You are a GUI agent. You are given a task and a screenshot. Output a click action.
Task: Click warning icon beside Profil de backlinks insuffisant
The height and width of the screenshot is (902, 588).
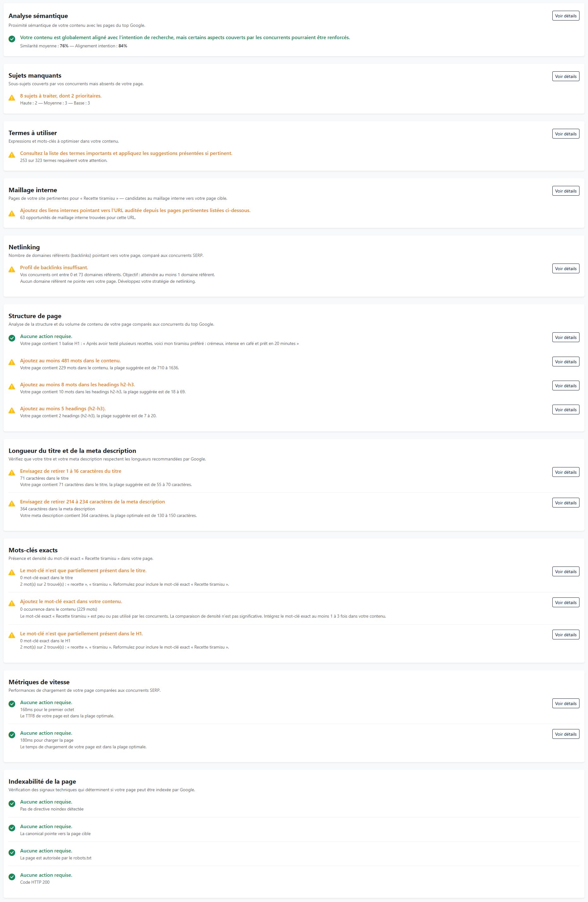tap(12, 269)
